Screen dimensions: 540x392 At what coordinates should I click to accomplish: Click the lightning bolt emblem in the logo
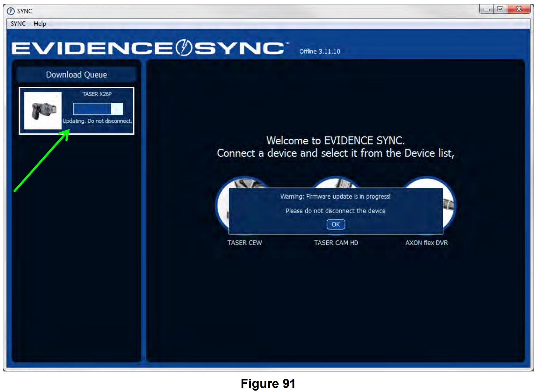pyautogui.click(x=183, y=48)
